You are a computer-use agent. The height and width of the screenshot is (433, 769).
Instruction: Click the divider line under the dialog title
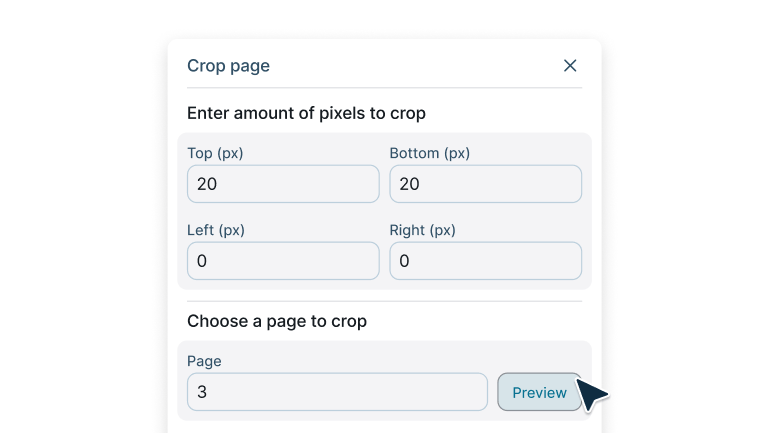[384, 88]
